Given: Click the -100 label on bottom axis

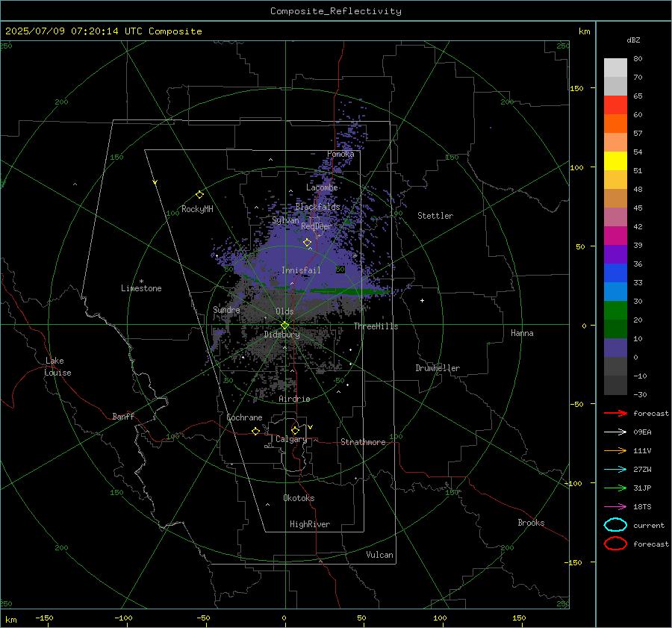Looking at the screenshot, I should pyautogui.click(x=123, y=618).
